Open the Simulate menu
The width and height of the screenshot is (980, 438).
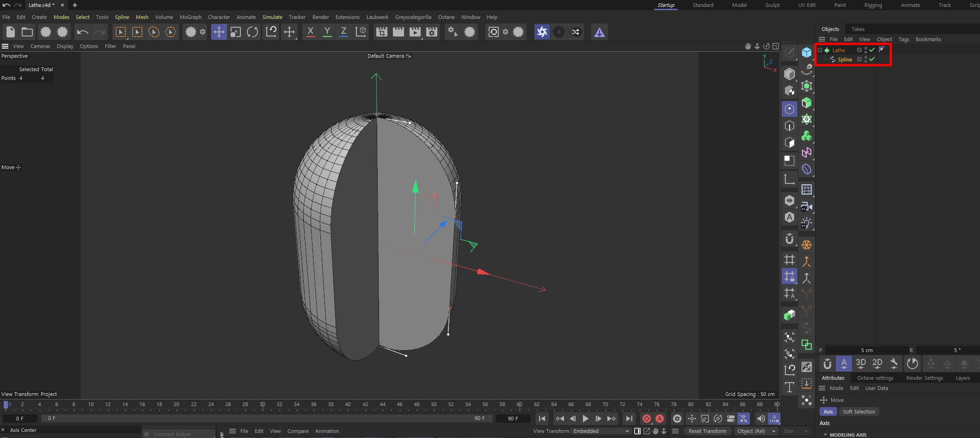click(272, 17)
